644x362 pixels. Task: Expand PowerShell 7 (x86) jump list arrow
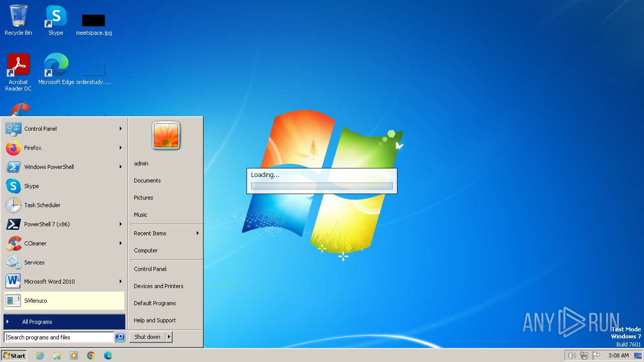coord(121,224)
